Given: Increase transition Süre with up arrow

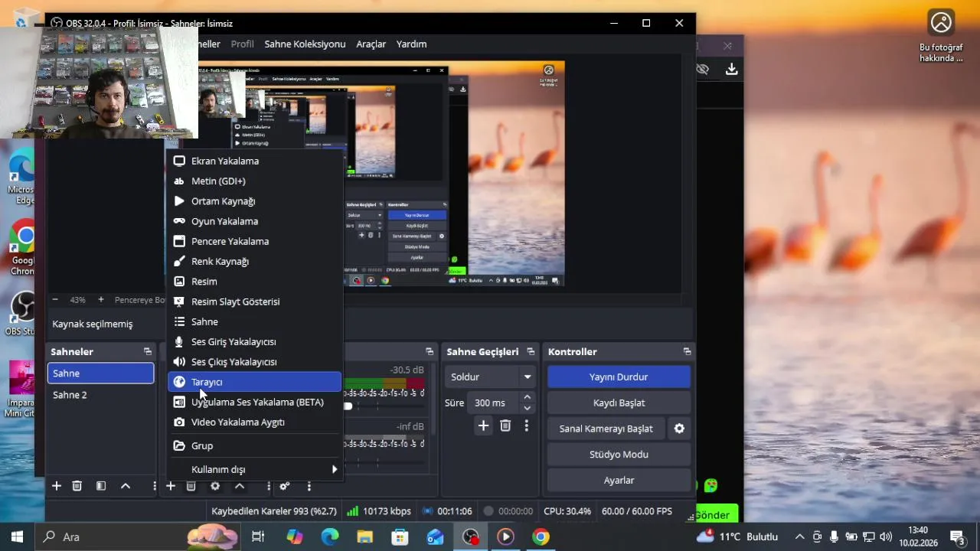Looking at the screenshot, I should coord(527,397).
